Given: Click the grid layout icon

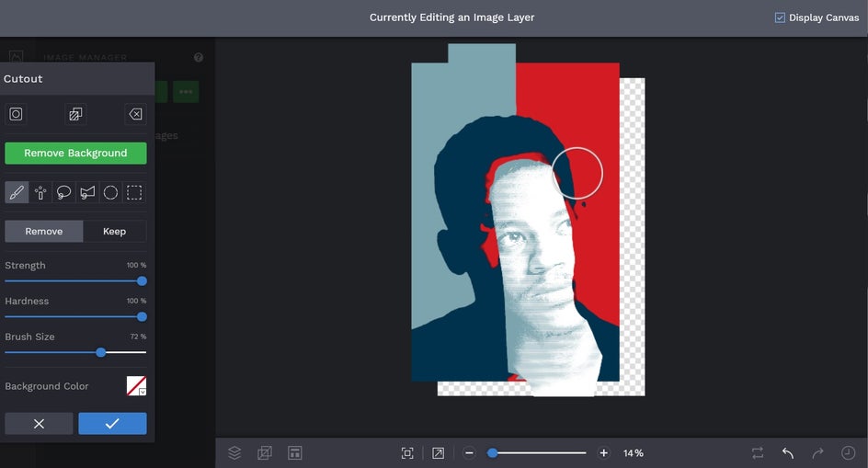Looking at the screenshot, I should 294,452.
